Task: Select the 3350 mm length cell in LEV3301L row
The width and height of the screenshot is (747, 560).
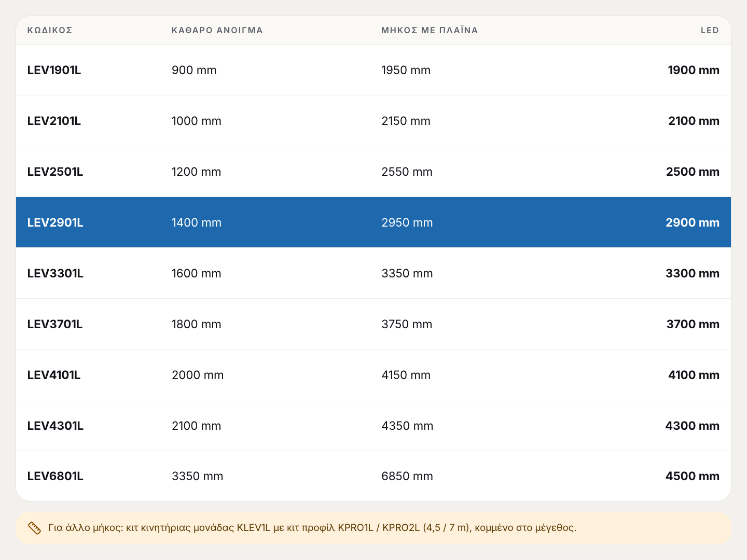Action: (x=407, y=273)
